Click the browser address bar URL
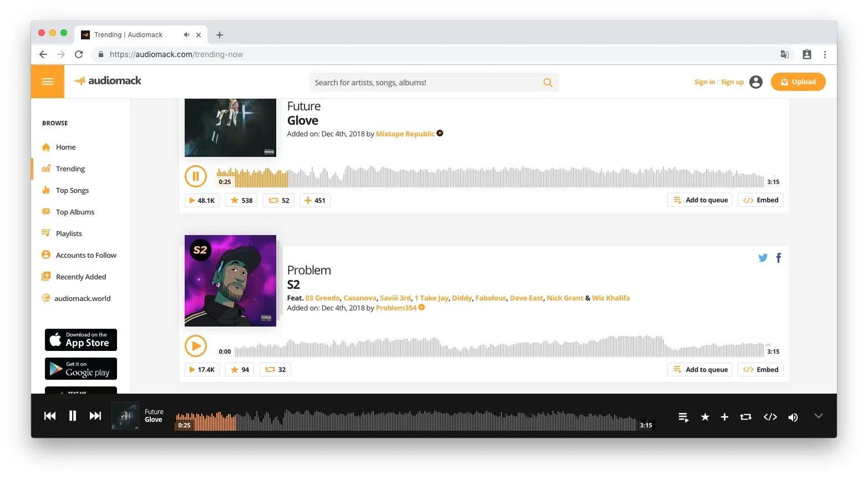Image resolution: width=868 pixels, height=479 pixels. [x=176, y=54]
